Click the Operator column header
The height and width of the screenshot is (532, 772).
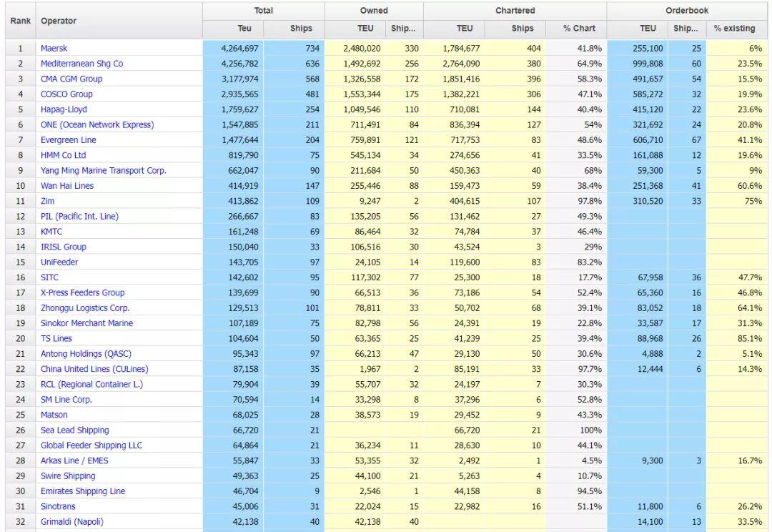59,21
